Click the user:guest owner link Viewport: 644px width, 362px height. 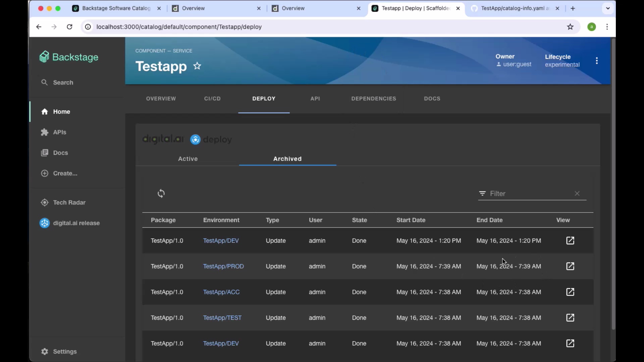tap(517, 64)
